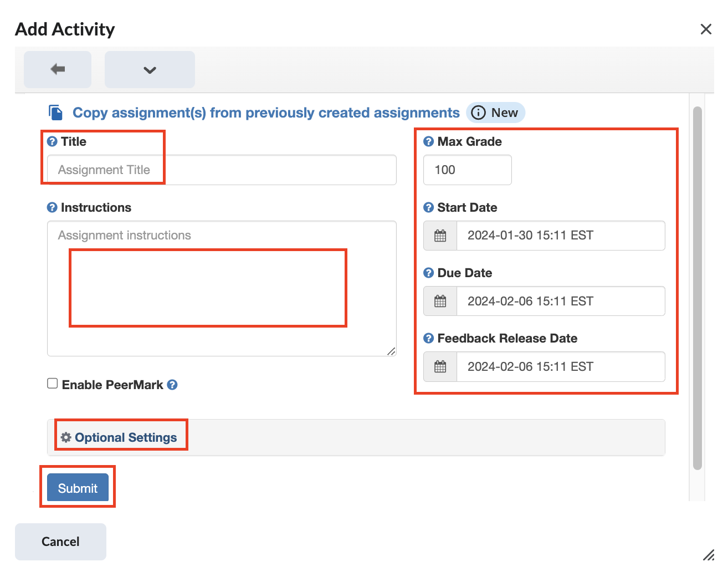Image resolution: width=728 pixels, height=582 pixels.
Task: Close the Add Activity dialog
Action: click(x=706, y=29)
